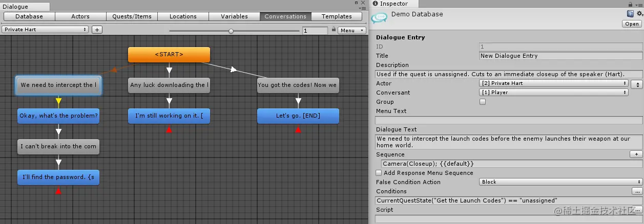
Task: Select the Conversations tab
Action: pos(285,16)
